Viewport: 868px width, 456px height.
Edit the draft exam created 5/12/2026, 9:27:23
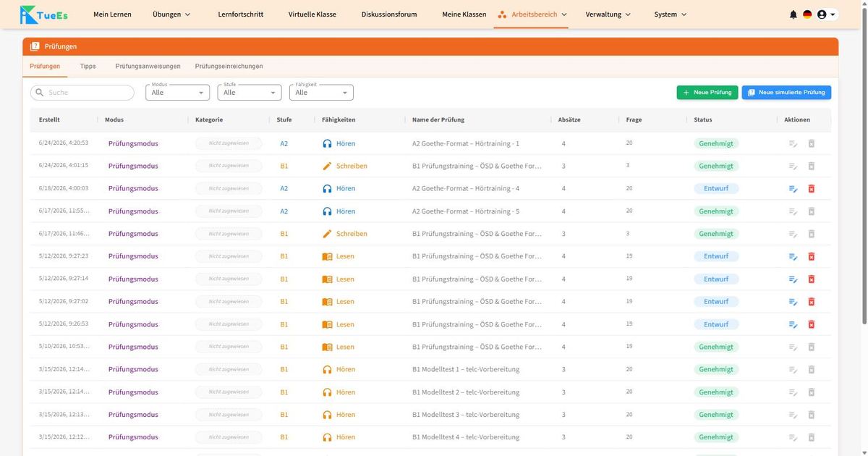793,256
